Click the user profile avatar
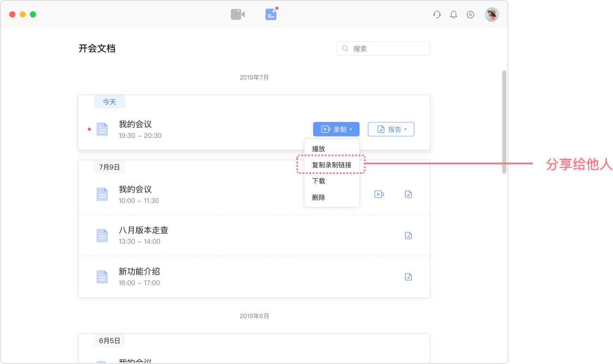This screenshot has height=364, width=613. coord(491,14)
